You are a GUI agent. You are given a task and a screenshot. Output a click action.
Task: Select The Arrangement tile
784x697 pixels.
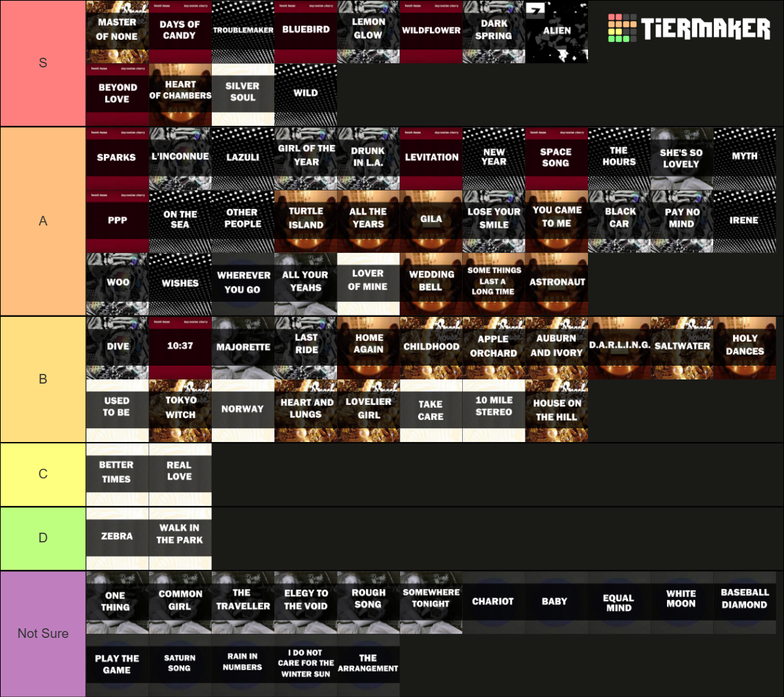pyautogui.click(x=369, y=665)
